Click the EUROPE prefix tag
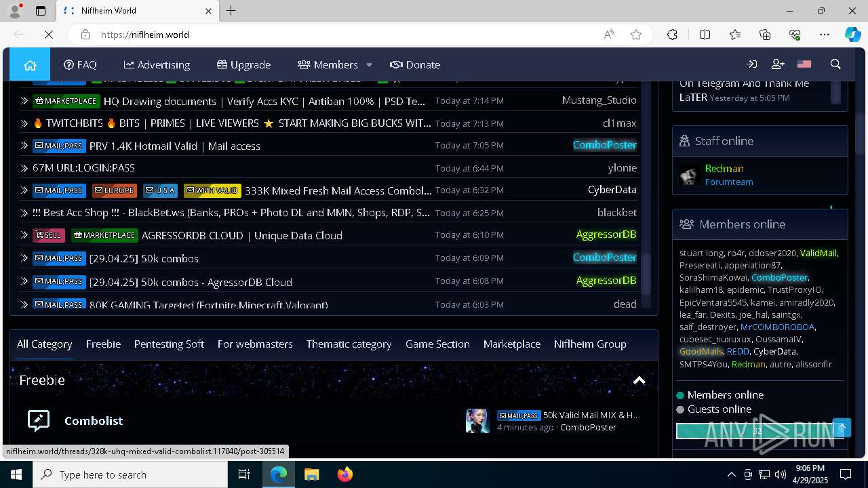This screenshot has height=488, width=868. [115, 190]
